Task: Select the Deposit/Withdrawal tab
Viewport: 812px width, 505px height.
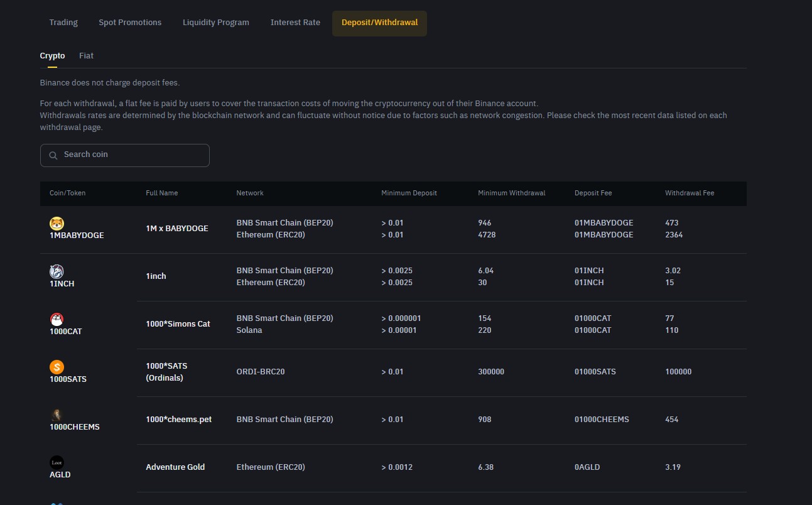Action: pyautogui.click(x=379, y=23)
